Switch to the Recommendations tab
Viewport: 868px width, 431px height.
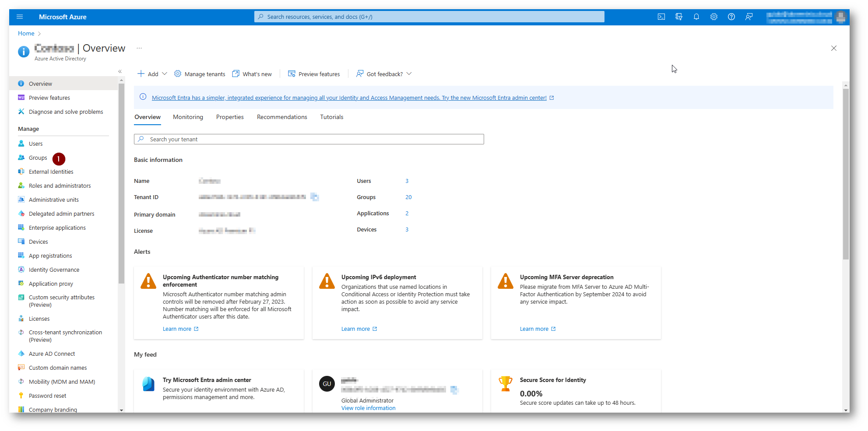point(282,117)
